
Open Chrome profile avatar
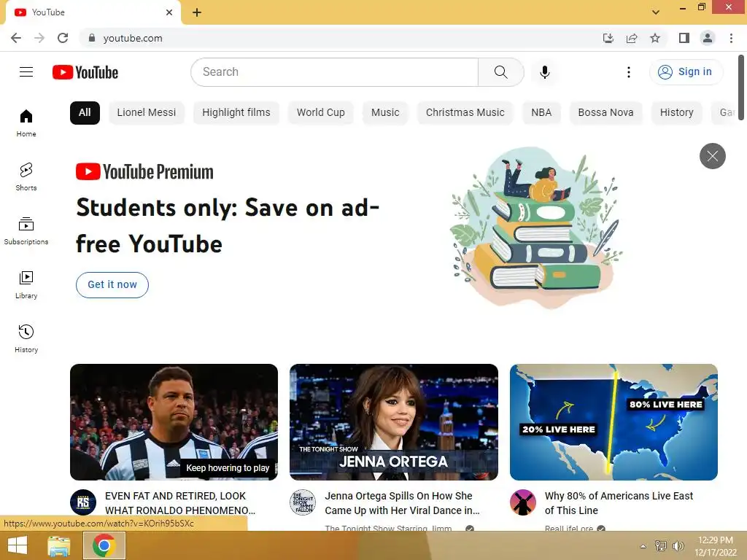[708, 38]
